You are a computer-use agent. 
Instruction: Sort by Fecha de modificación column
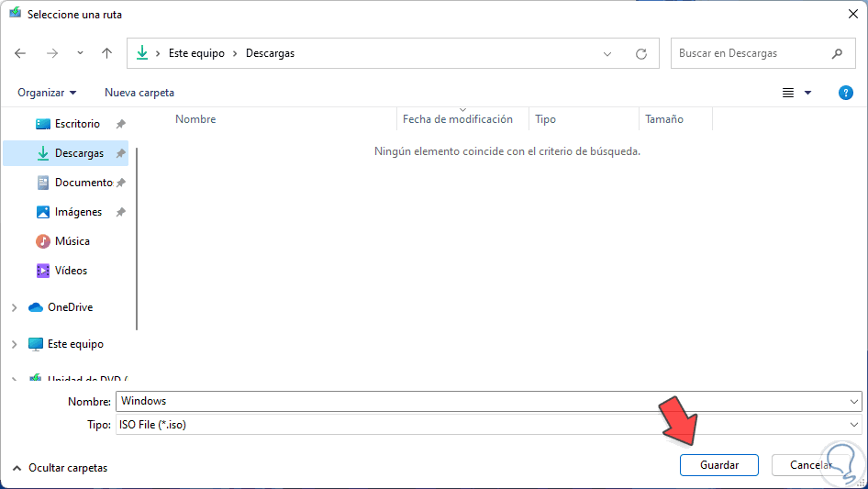click(458, 119)
